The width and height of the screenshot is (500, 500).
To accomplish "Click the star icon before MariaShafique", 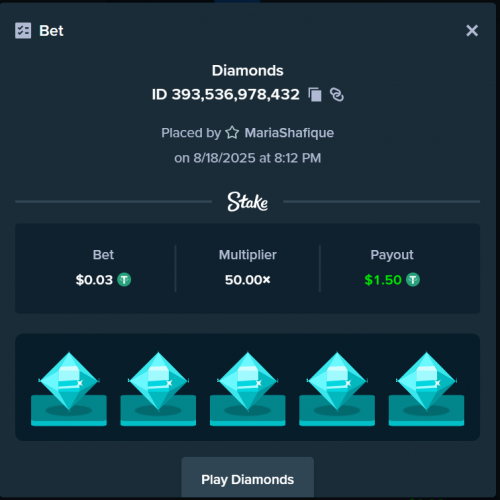I will tap(232, 133).
